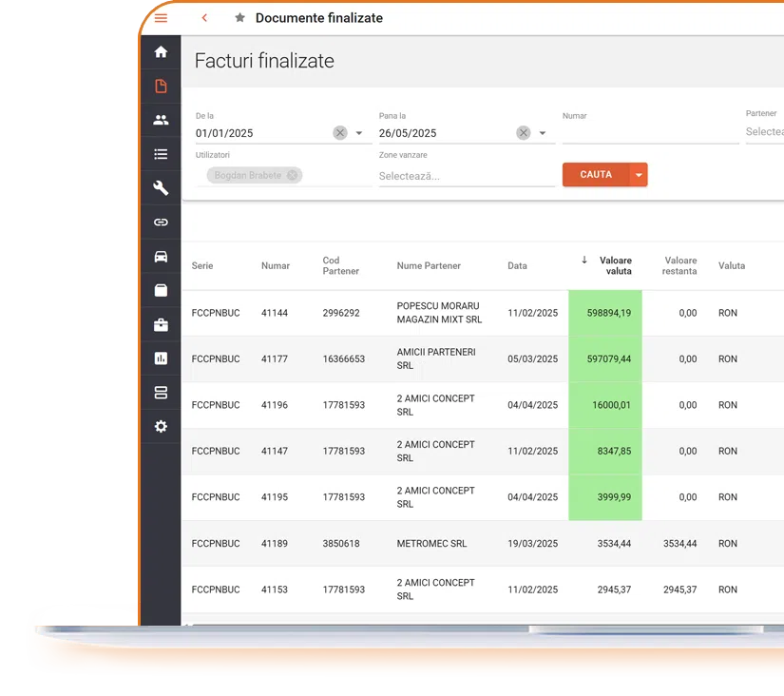
Task: Open the Contacts/Users section from sidebar
Action: point(160,119)
